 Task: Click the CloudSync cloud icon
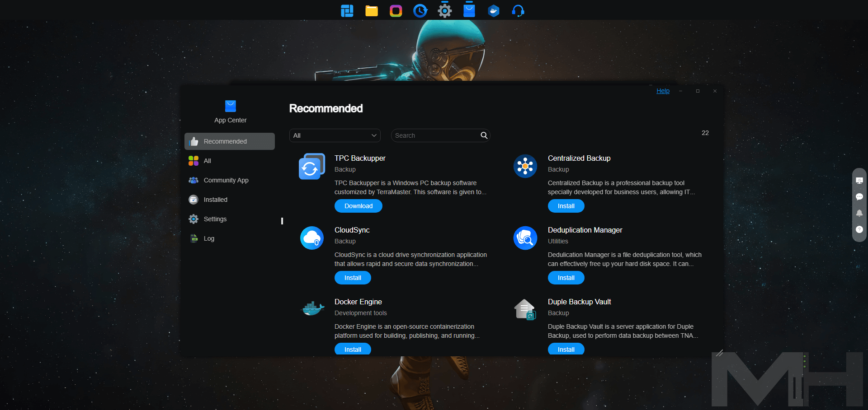click(312, 238)
